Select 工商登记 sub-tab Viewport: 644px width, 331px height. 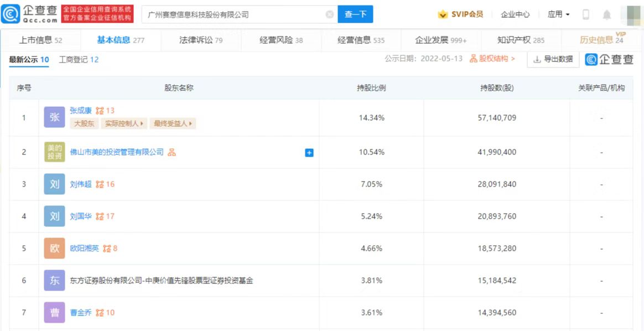point(79,60)
